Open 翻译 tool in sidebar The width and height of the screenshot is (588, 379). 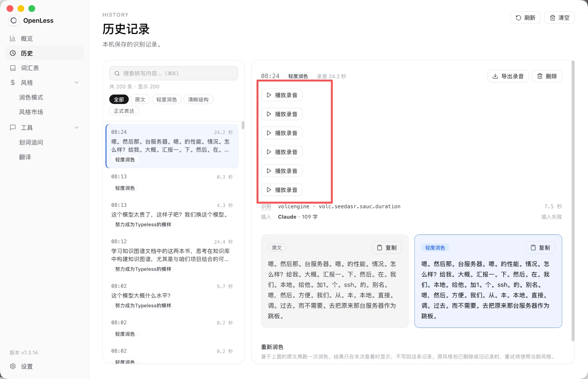tap(25, 157)
